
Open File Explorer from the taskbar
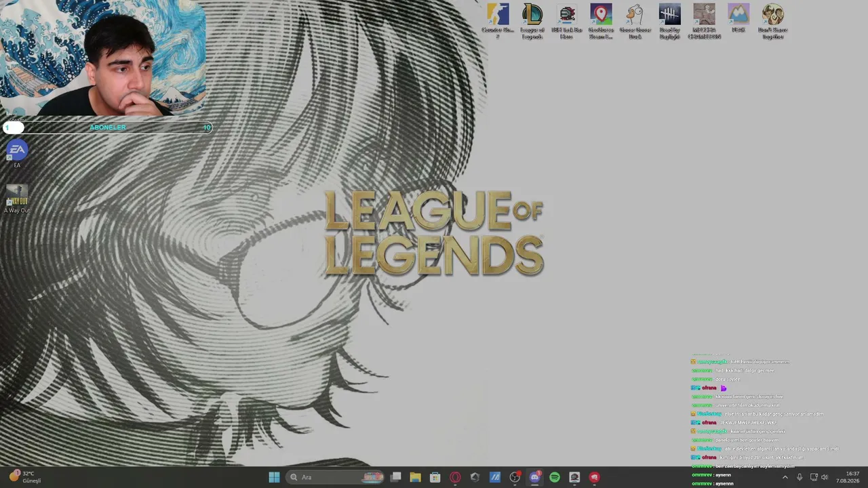(416, 477)
